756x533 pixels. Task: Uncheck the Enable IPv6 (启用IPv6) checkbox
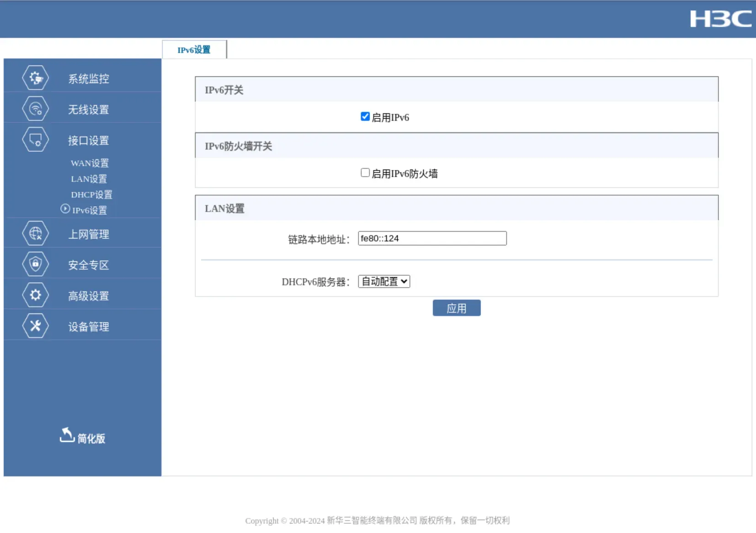click(365, 116)
